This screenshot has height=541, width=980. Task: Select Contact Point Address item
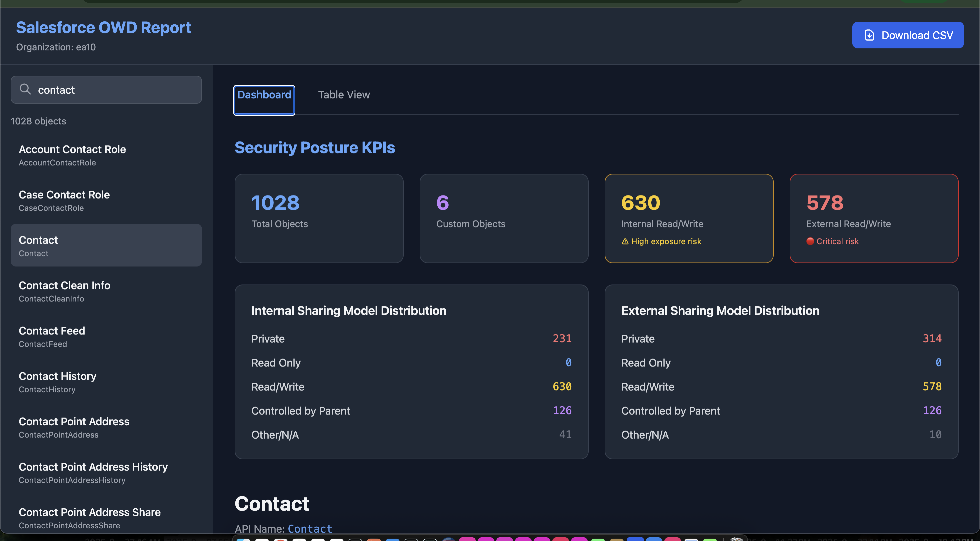[74, 427]
